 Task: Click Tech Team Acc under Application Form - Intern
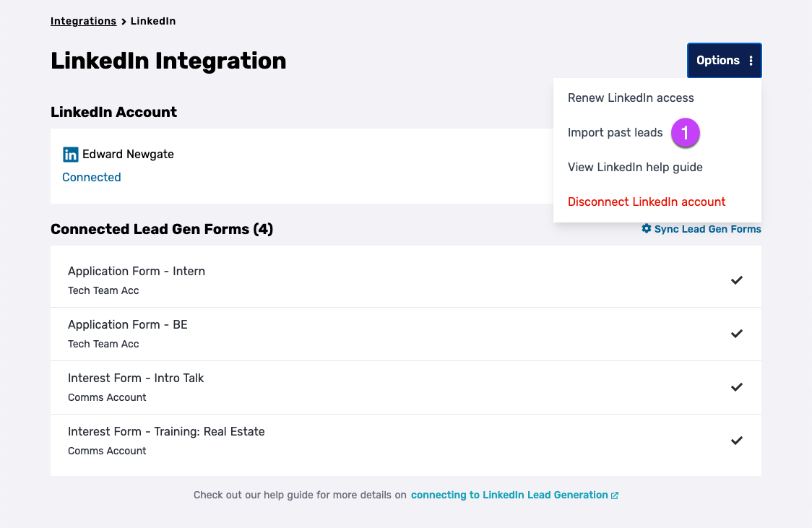pos(103,290)
